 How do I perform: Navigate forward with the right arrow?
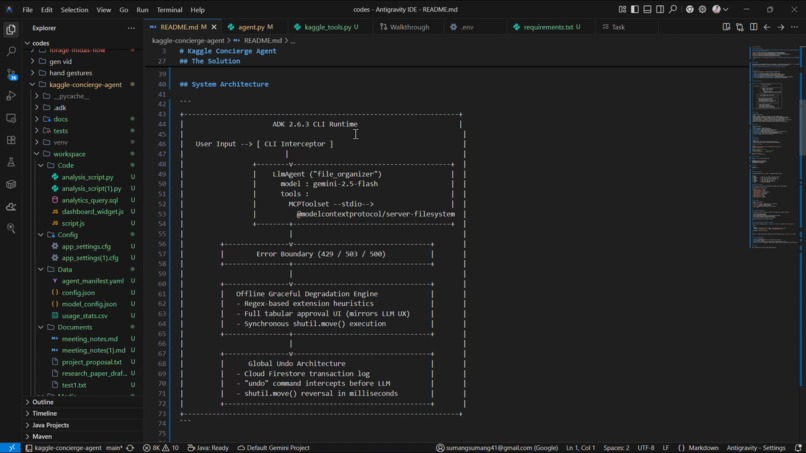780,27
